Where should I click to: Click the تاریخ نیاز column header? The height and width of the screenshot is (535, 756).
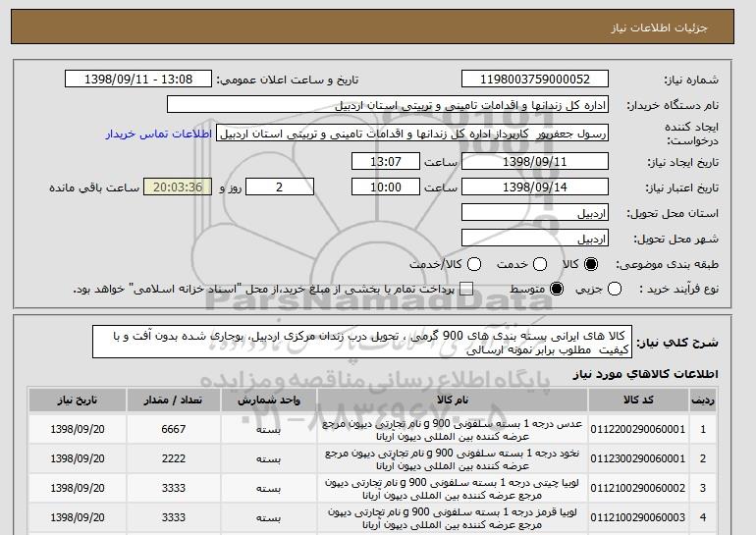coord(78,401)
